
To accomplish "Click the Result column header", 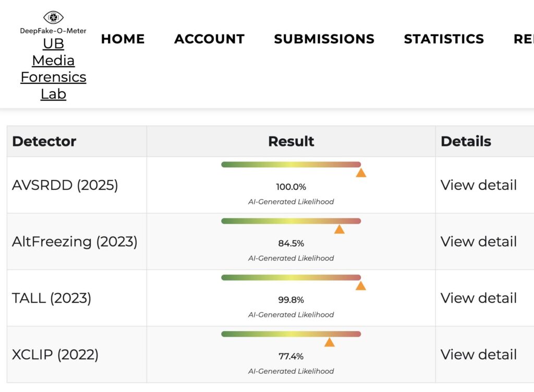I will tap(291, 141).
